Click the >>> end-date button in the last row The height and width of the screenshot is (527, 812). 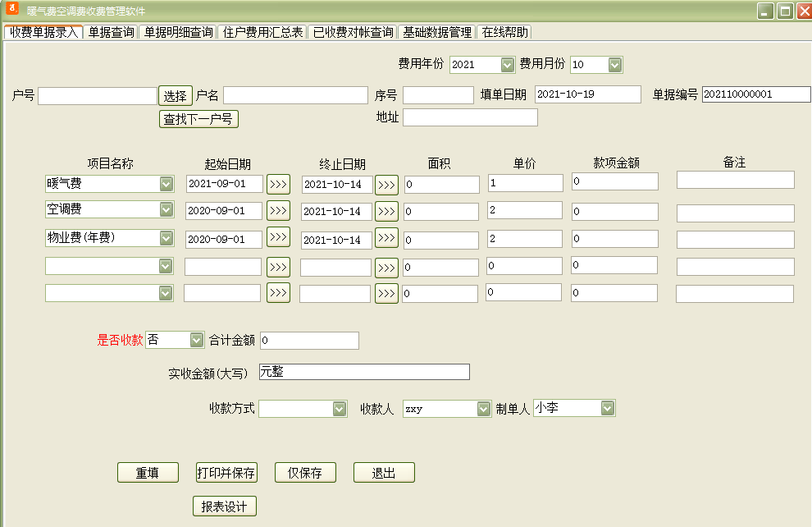click(386, 293)
